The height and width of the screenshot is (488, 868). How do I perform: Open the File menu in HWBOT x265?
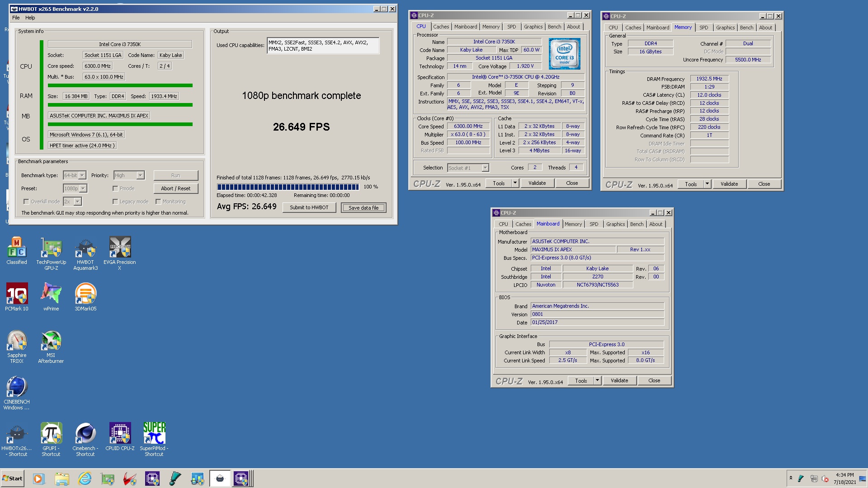tap(16, 18)
